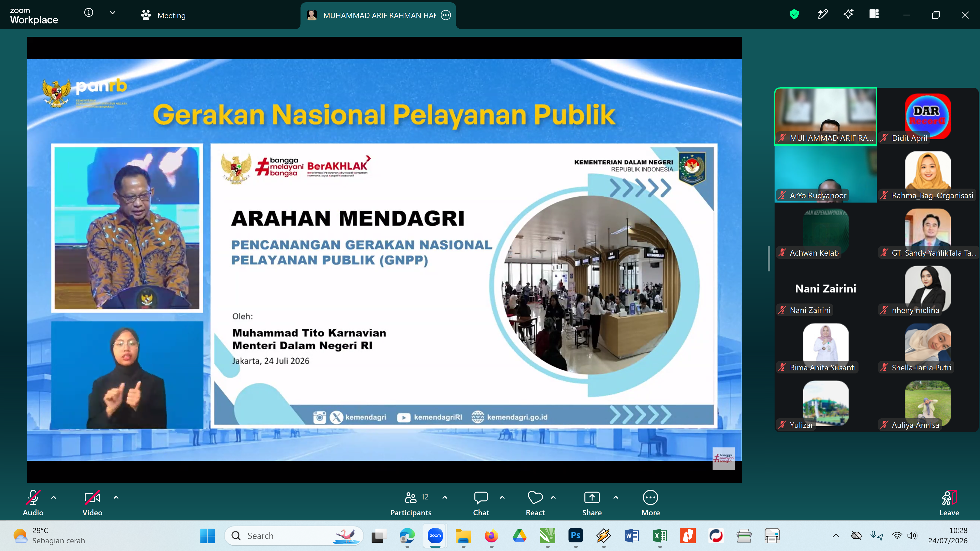Expand participants options chevron
The width and height of the screenshot is (980, 551).
(x=445, y=497)
